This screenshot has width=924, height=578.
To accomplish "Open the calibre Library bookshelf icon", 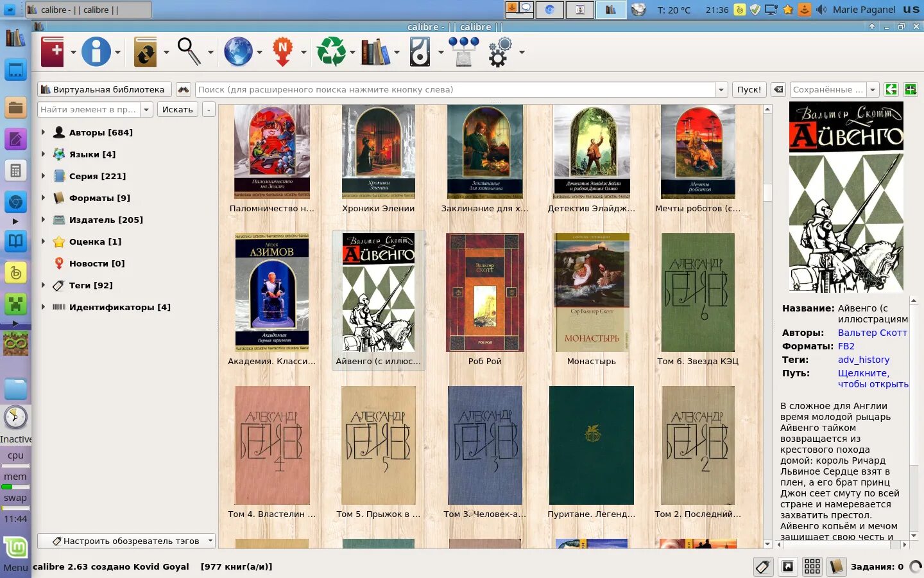I will [x=375, y=52].
